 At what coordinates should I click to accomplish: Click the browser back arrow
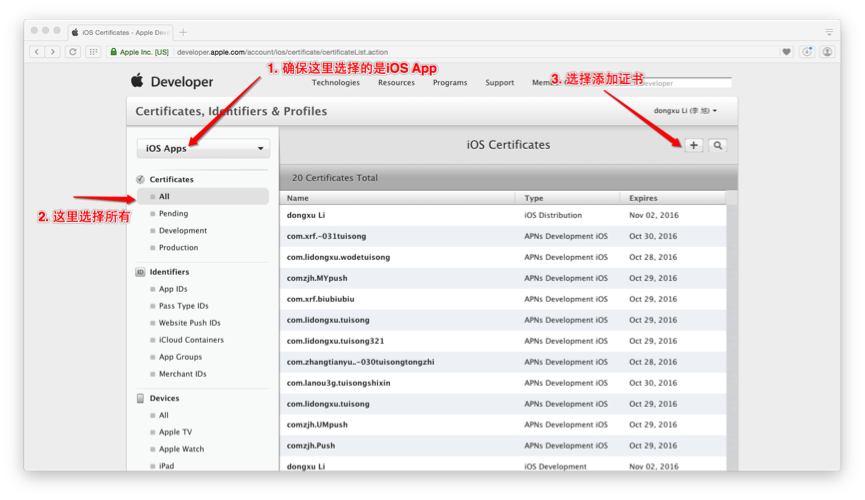37,52
